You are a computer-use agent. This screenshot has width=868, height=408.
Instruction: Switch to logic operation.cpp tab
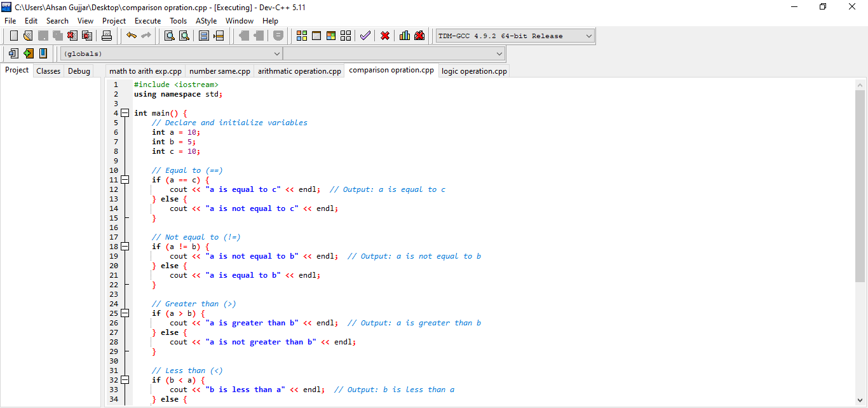(474, 71)
